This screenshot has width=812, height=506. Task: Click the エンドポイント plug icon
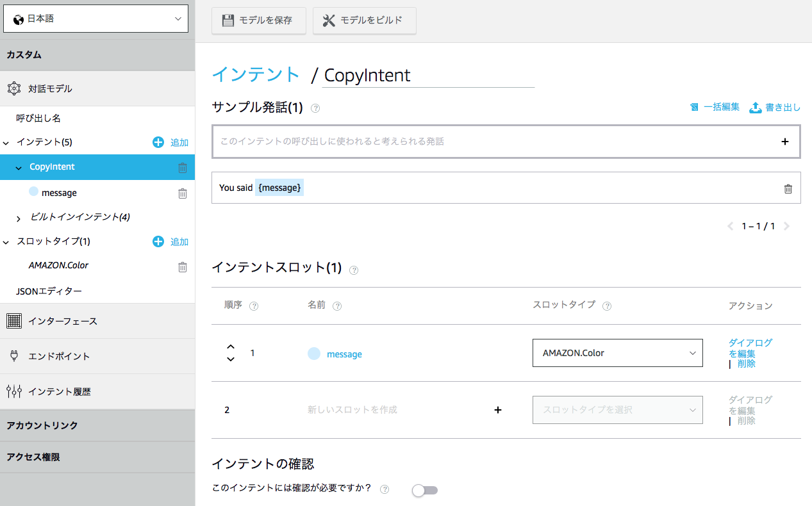tap(14, 356)
